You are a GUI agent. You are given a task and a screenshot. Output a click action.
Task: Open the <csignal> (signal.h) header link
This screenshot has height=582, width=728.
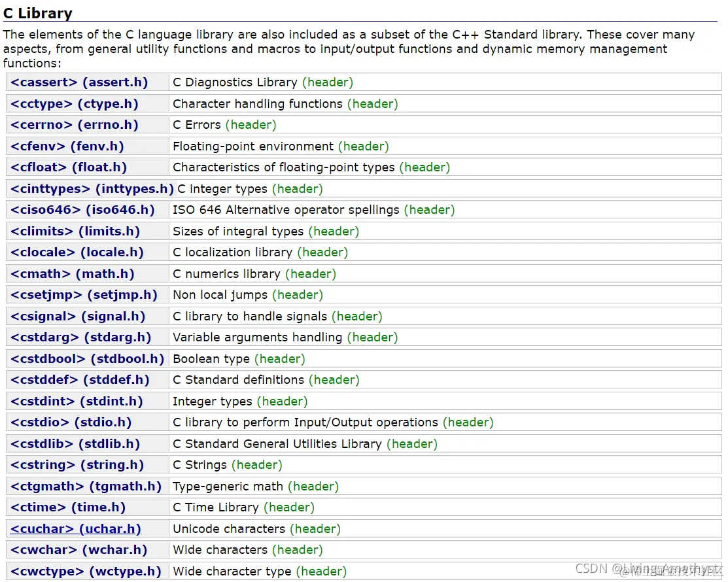(x=78, y=316)
